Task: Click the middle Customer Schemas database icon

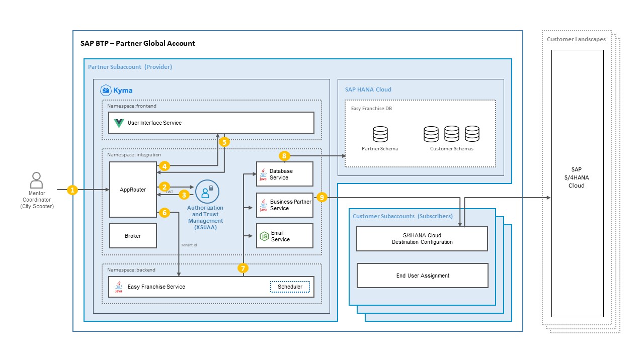Action: (452, 134)
